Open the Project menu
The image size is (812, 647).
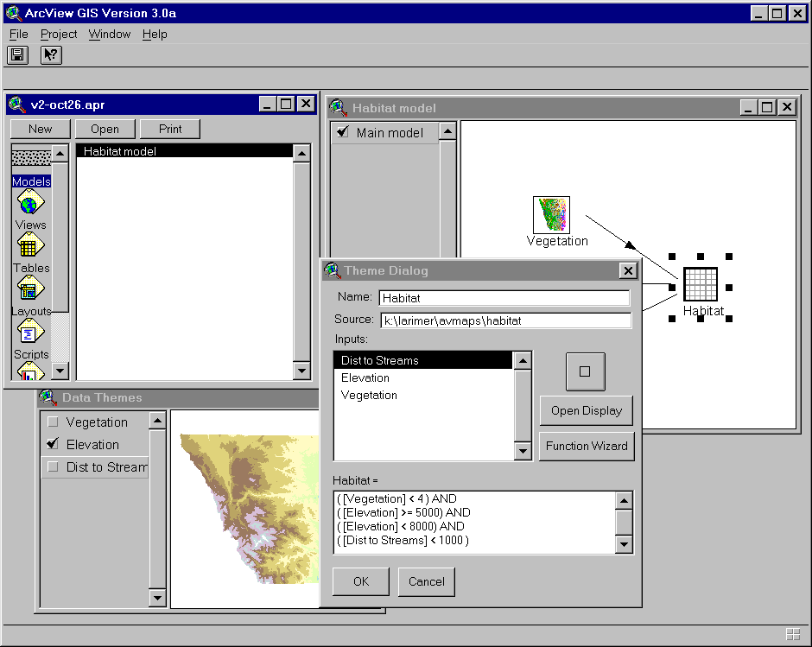[59, 34]
